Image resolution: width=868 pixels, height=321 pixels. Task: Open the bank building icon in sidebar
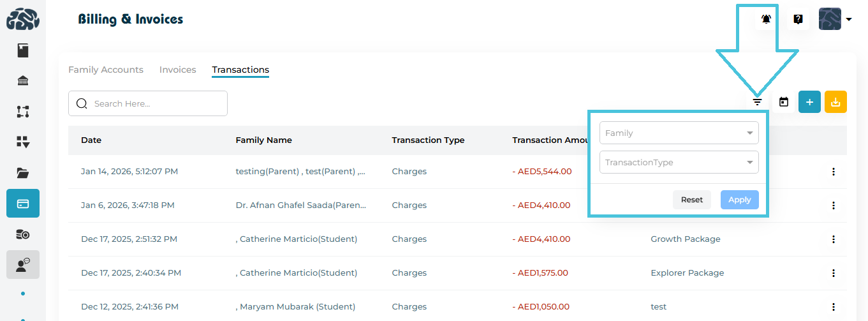23,80
